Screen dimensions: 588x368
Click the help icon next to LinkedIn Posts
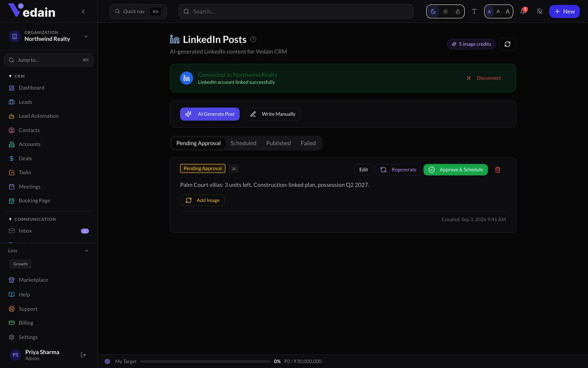pyautogui.click(x=253, y=39)
